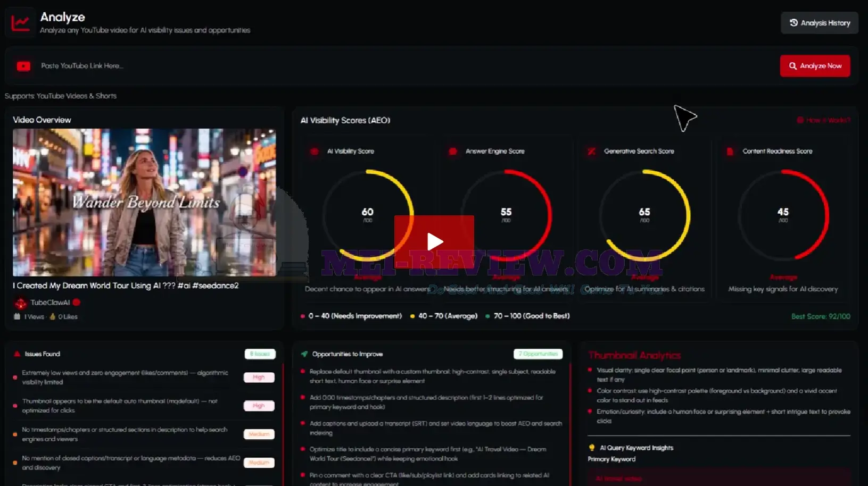The image size is (868, 486).
Task: Open the Analysis History panel
Action: click(819, 23)
